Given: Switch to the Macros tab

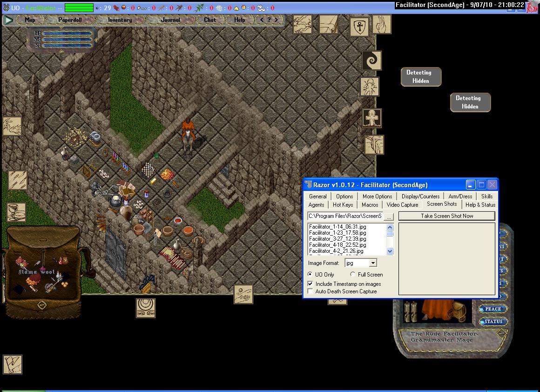Looking at the screenshot, I should click(x=370, y=205).
